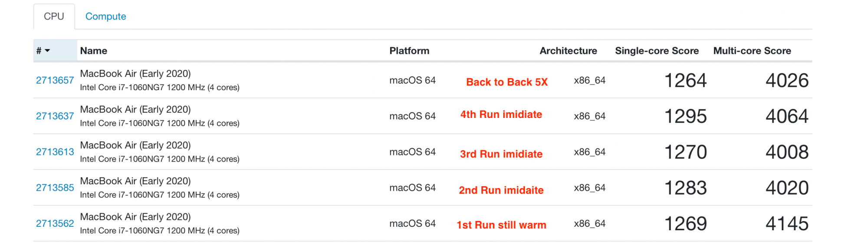The image size is (868, 245).
Task: Click the single-core score 1295
Action: tap(685, 116)
